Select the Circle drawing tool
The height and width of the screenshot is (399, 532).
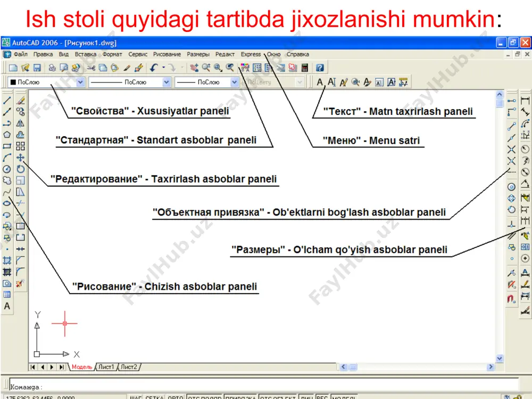click(x=7, y=169)
